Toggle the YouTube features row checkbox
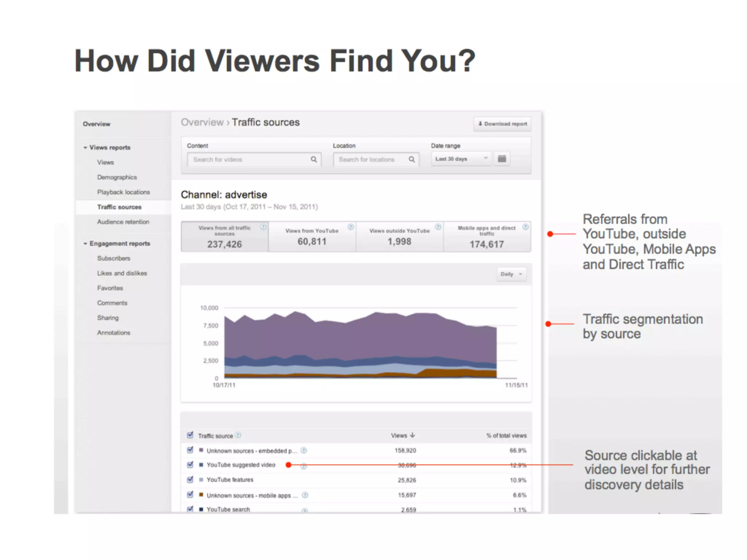 (x=190, y=479)
